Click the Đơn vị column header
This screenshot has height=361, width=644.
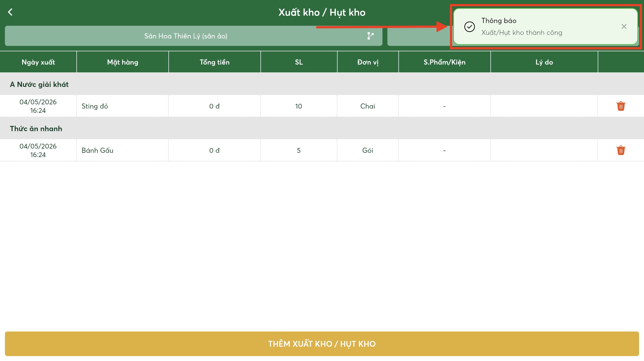click(368, 62)
